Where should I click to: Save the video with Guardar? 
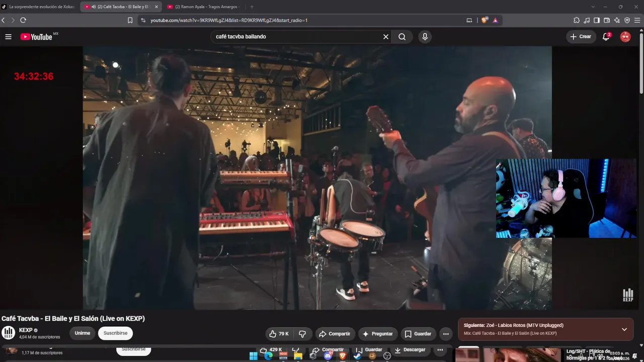click(x=418, y=334)
